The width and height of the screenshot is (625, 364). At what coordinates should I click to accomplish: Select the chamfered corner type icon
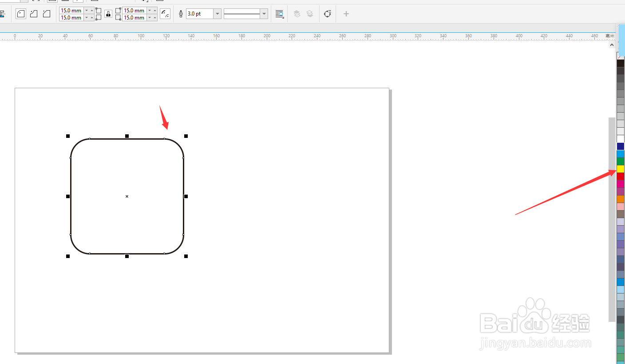[x=47, y=14]
